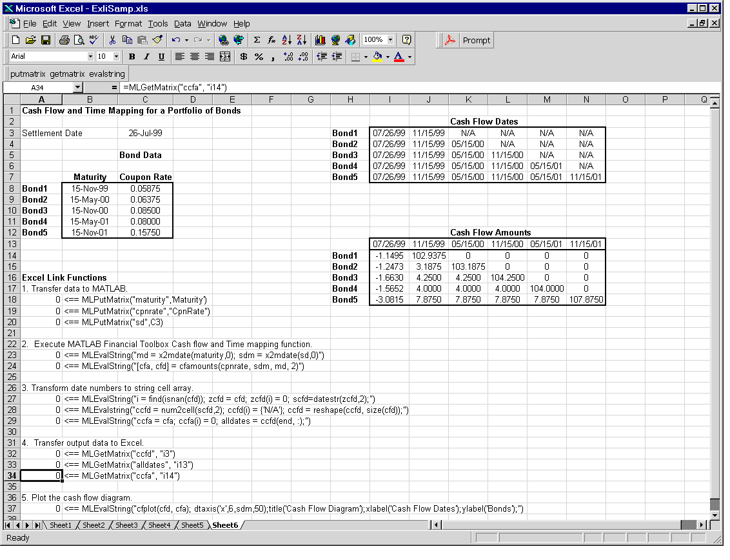Click the Fill Color paint bucket swatch
Viewport: 730px width, 560px height.
pos(377,57)
